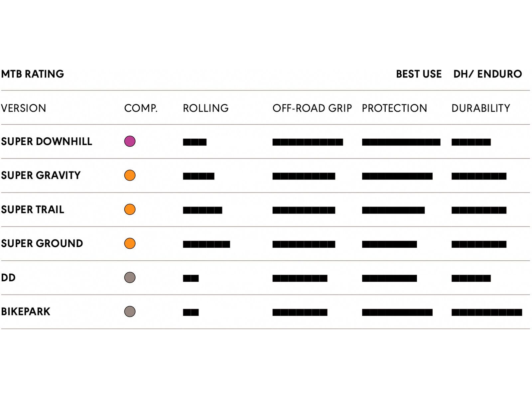Click the grey Bikepark compound dot
Viewport: 532px width, 399px height.
coord(130,312)
